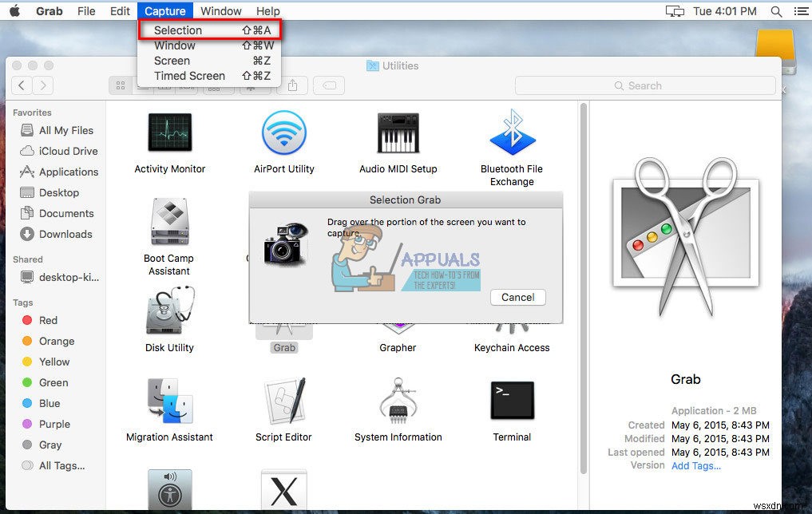Open Migration Assistant
Viewport: 812px width, 514px height.
pos(168,401)
